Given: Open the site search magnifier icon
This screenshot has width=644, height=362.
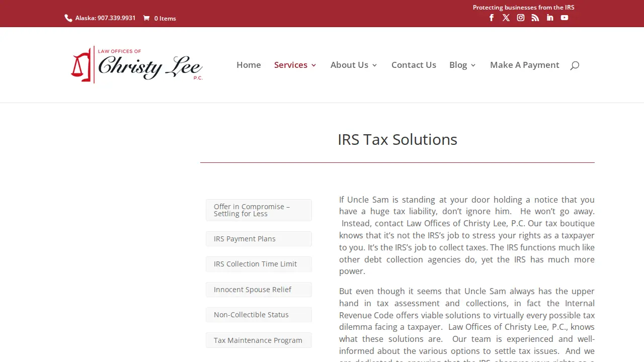Looking at the screenshot, I should [x=575, y=65].
